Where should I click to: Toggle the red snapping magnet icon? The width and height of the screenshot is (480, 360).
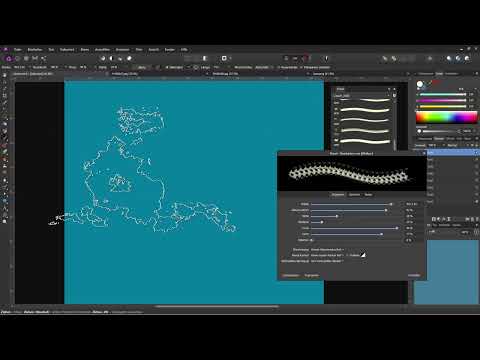pos(306,58)
